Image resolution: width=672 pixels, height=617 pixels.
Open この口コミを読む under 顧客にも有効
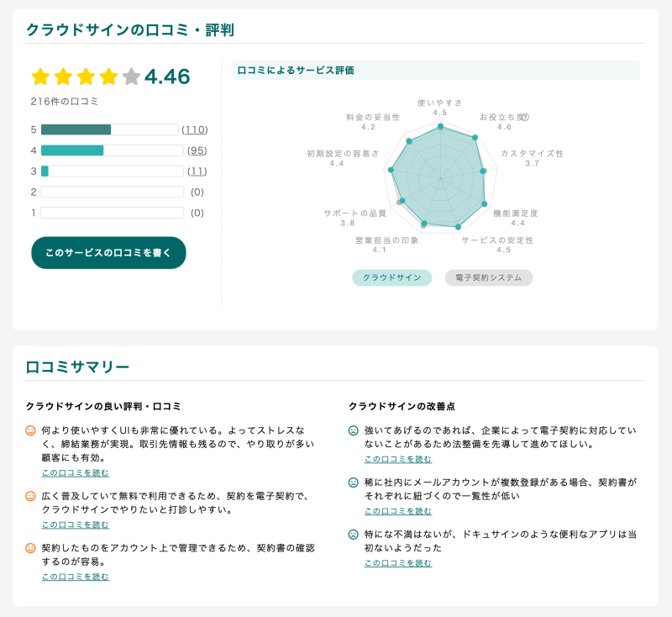[75, 472]
